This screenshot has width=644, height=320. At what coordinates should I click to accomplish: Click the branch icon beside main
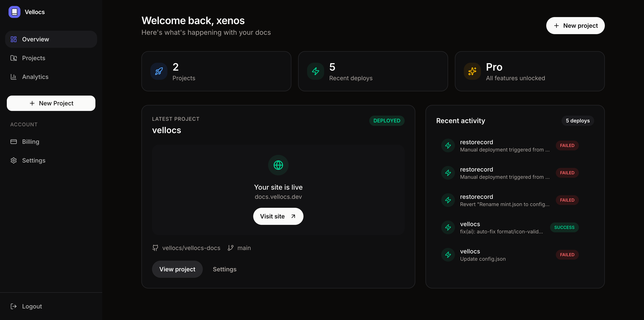pos(230,248)
